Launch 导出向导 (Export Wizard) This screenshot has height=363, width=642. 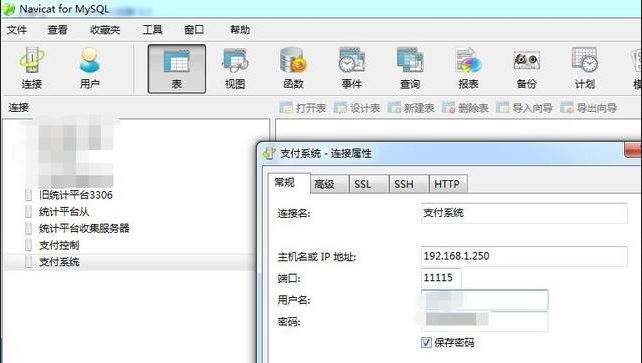click(x=589, y=108)
